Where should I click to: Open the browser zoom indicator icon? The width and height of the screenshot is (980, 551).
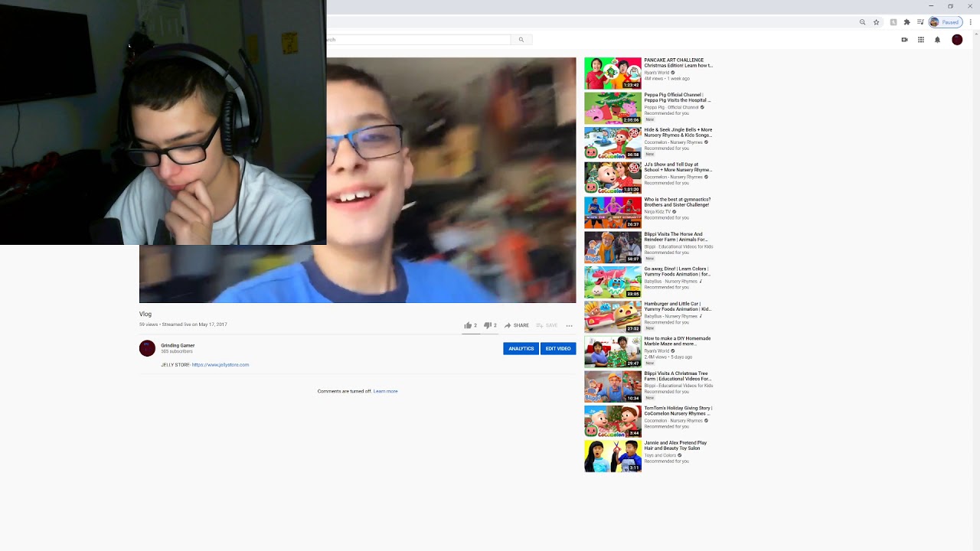click(x=863, y=22)
